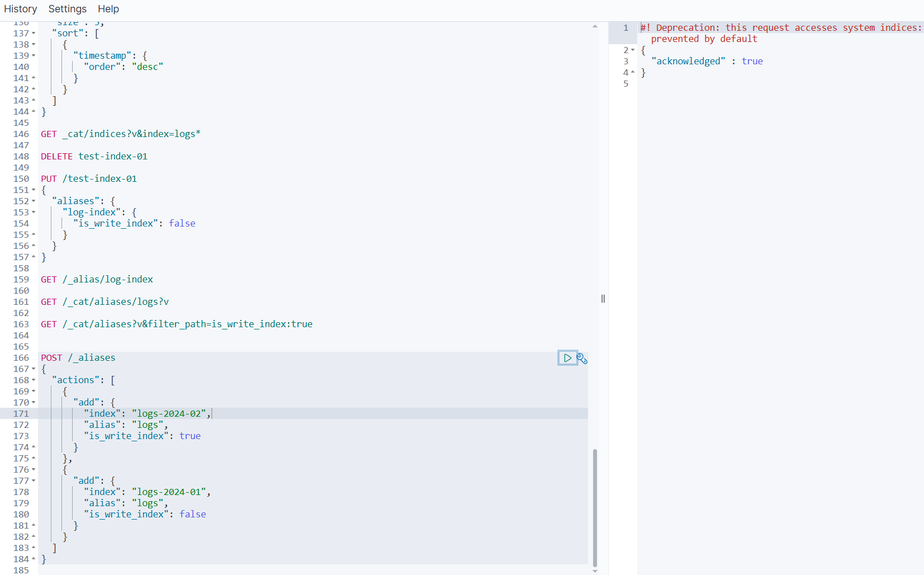This screenshot has width=924, height=575.
Task: Click the is_write_index true value on line 173
Action: pos(190,436)
